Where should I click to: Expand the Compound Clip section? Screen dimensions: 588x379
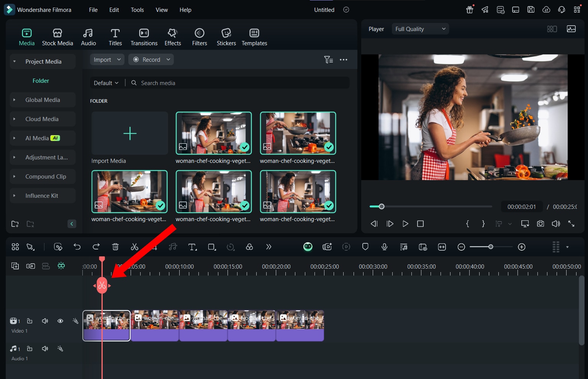[x=15, y=176]
